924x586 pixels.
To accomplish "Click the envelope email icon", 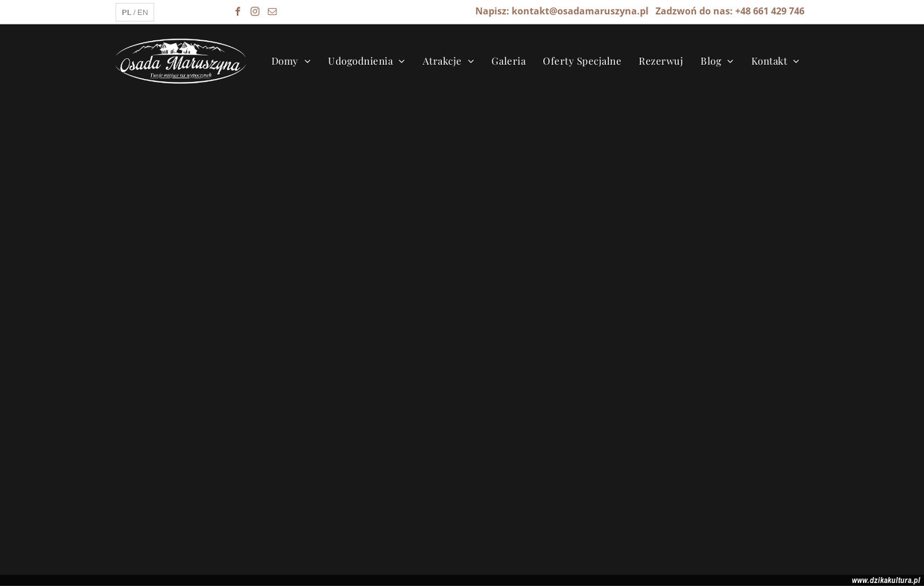I will pos(272,11).
